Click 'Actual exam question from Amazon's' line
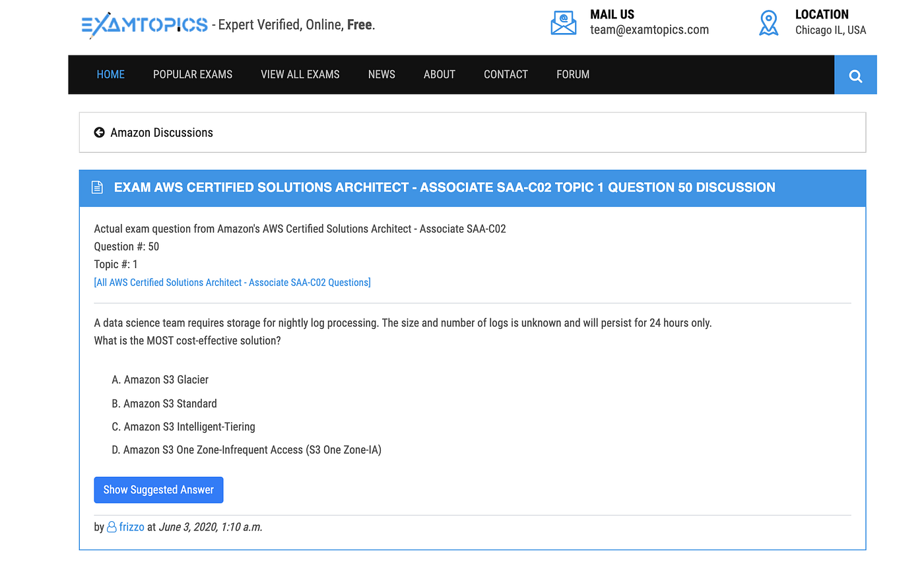 point(300,229)
